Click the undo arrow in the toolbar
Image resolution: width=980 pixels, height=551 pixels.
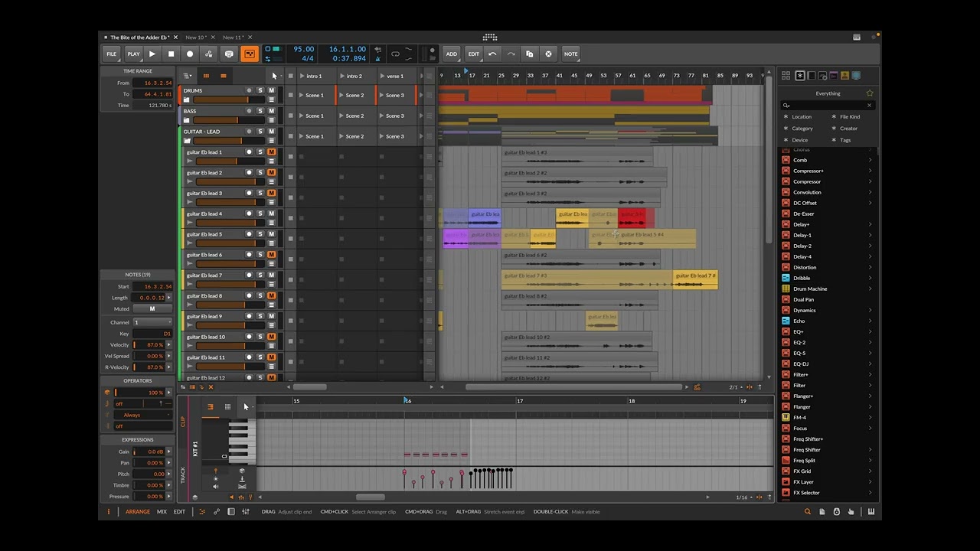coord(494,54)
